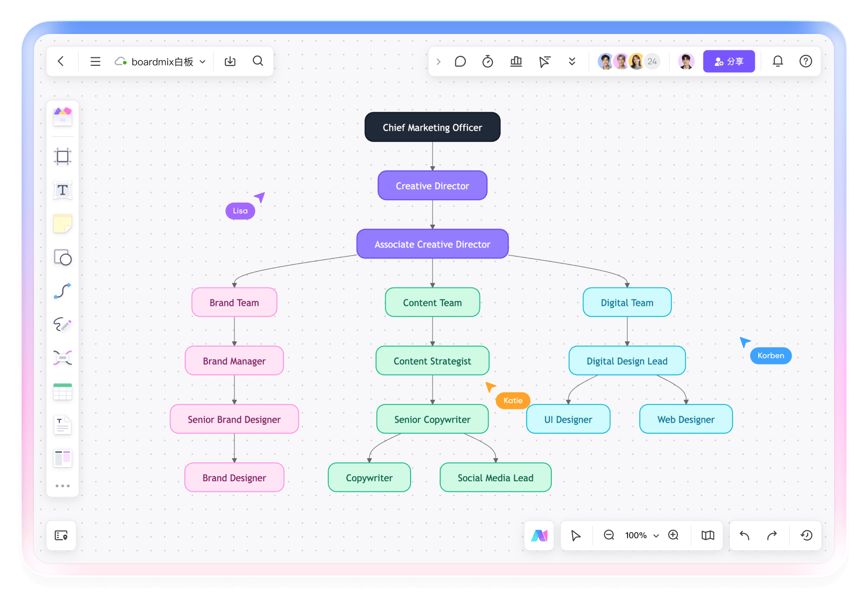Zoom in with the plus magnifier
868x597 pixels.
[x=673, y=535]
